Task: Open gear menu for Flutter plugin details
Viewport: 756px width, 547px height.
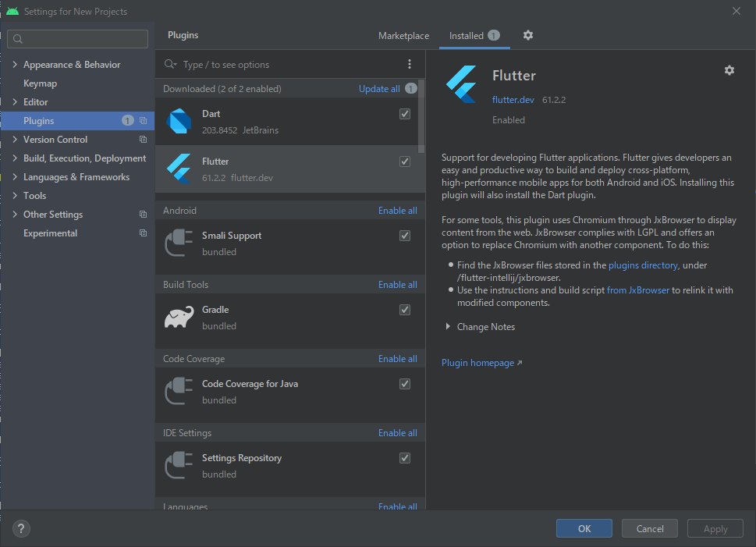Action: (729, 70)
